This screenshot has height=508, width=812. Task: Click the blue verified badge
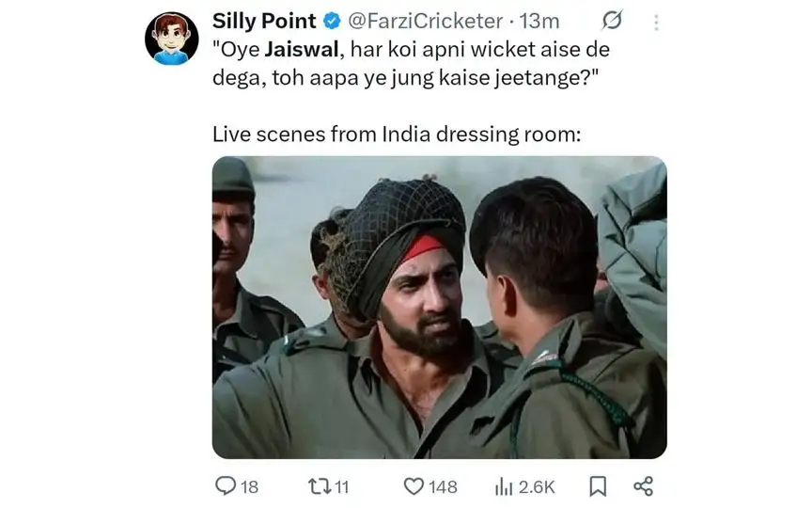pos(332,21)
